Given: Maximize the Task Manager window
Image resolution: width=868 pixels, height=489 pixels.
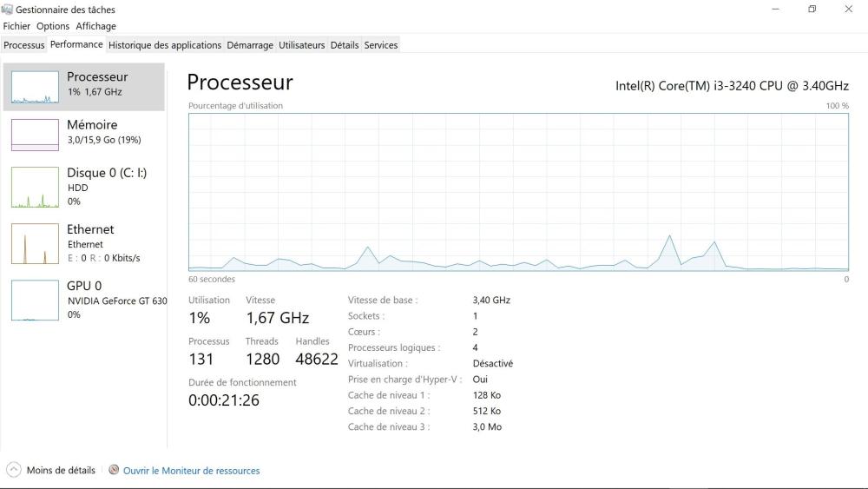Looking at the screenshot, I should (812, 10).
